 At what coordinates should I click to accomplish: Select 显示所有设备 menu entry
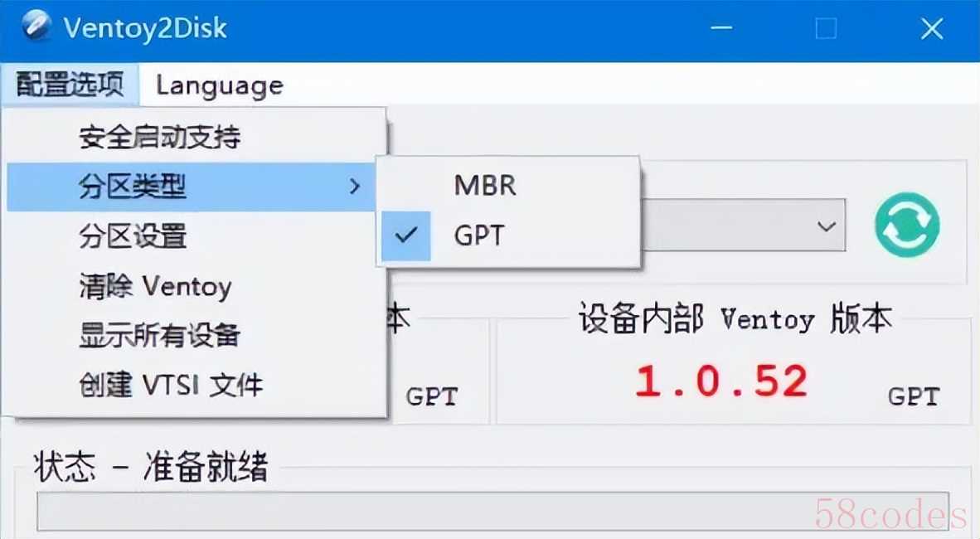click(196, 335)
